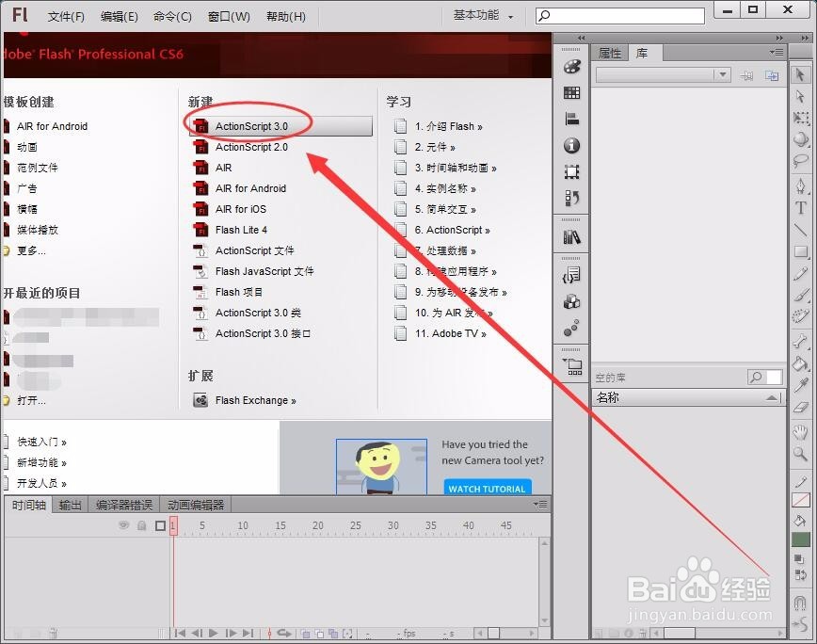The width and height of the screenshot is (817, 644).
Task: Open the Align panel icon
Action: click(571, 120)
